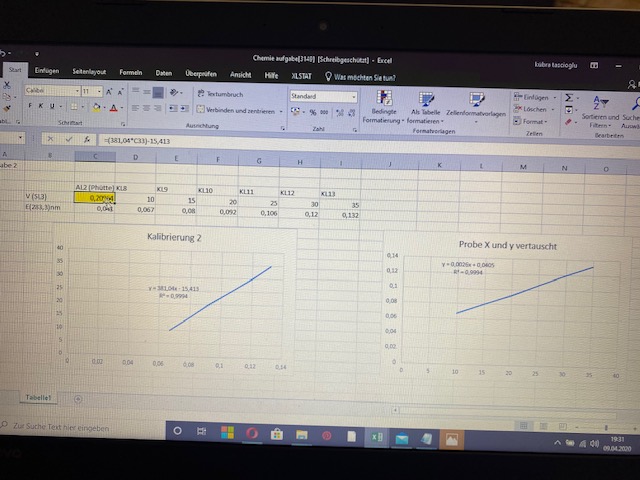Apply the percent style format
Image resolution: width=640 pixels, height=480 pixels.
pos(313,112)
